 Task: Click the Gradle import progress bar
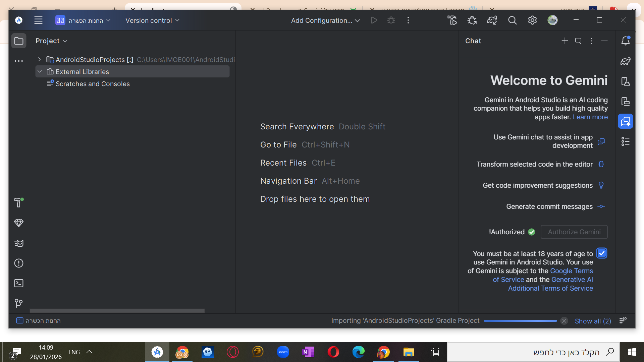(x=520, y=321)
